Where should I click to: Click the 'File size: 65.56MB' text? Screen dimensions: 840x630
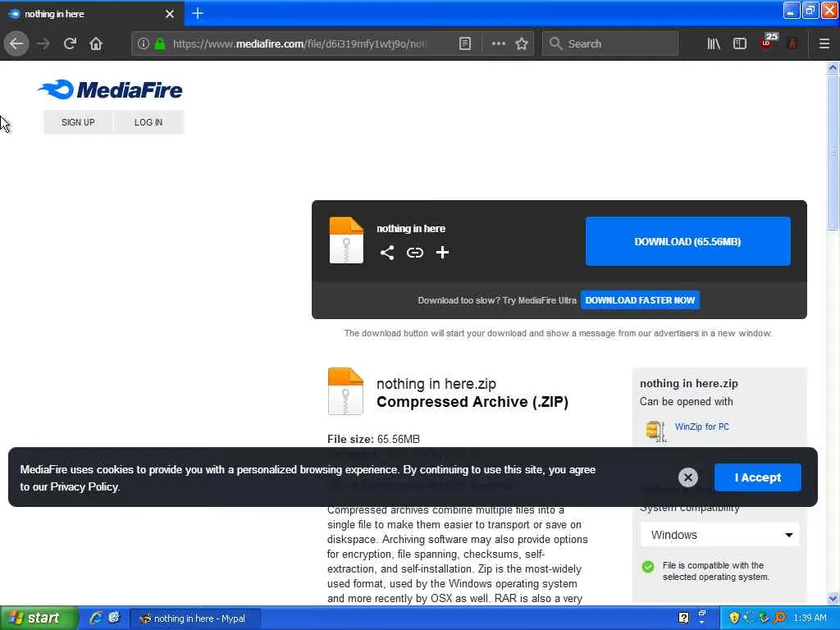pos(373,439)
